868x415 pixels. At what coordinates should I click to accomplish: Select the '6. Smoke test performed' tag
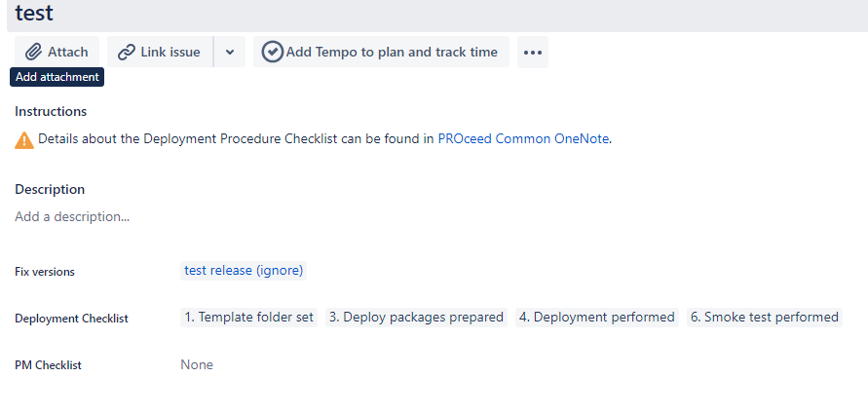[x=765, y=318]
